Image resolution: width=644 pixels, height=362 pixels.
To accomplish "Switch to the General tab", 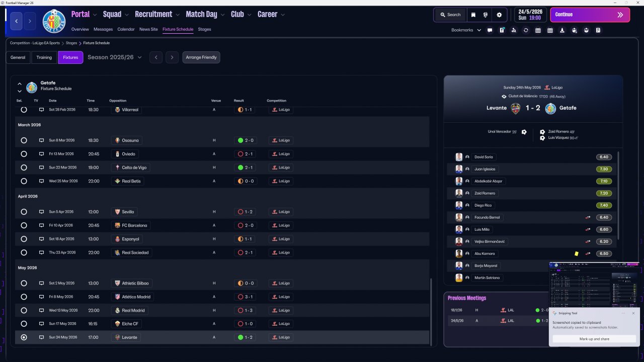I will 18,57.
